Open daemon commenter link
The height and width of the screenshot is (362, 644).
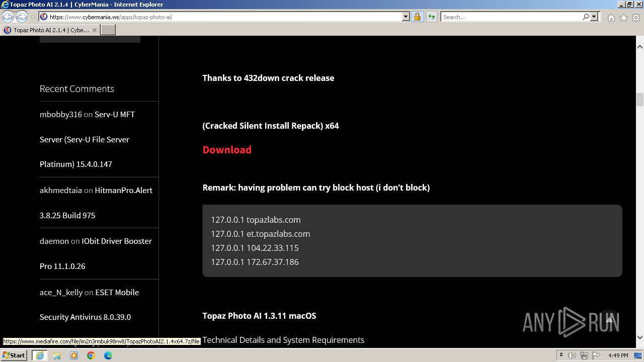tap(54, 241)
